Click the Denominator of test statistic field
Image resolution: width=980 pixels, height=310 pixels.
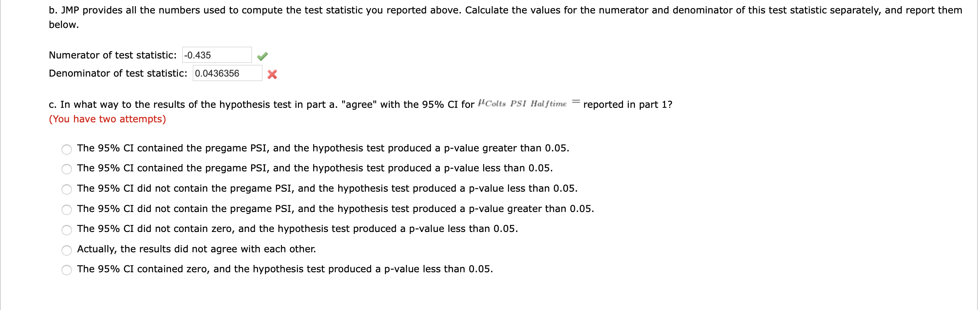(227, 73)
